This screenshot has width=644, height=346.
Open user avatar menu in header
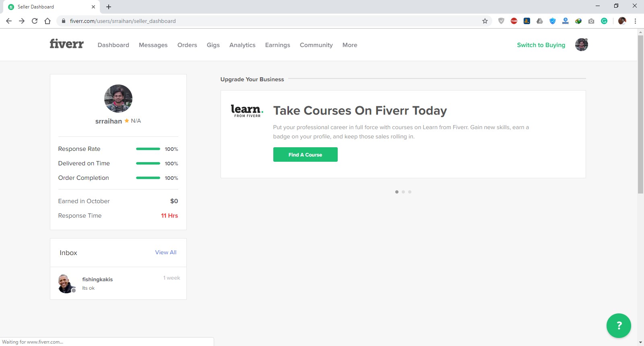[x=582, y=45]
